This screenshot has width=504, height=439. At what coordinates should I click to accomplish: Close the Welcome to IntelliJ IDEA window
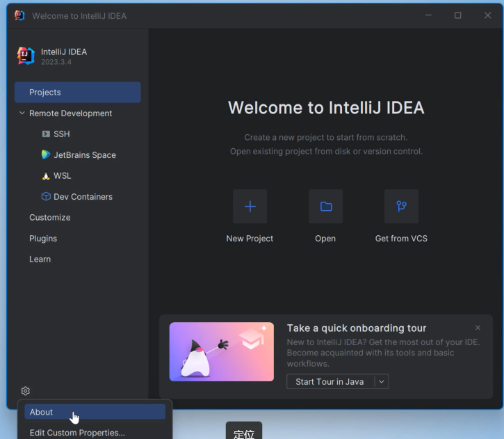(487, 15)
